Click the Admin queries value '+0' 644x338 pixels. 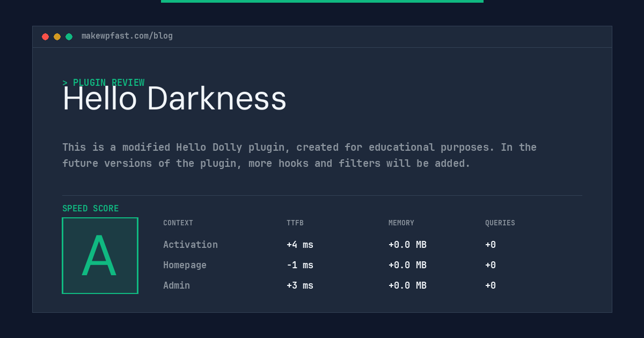click(491, 285)
